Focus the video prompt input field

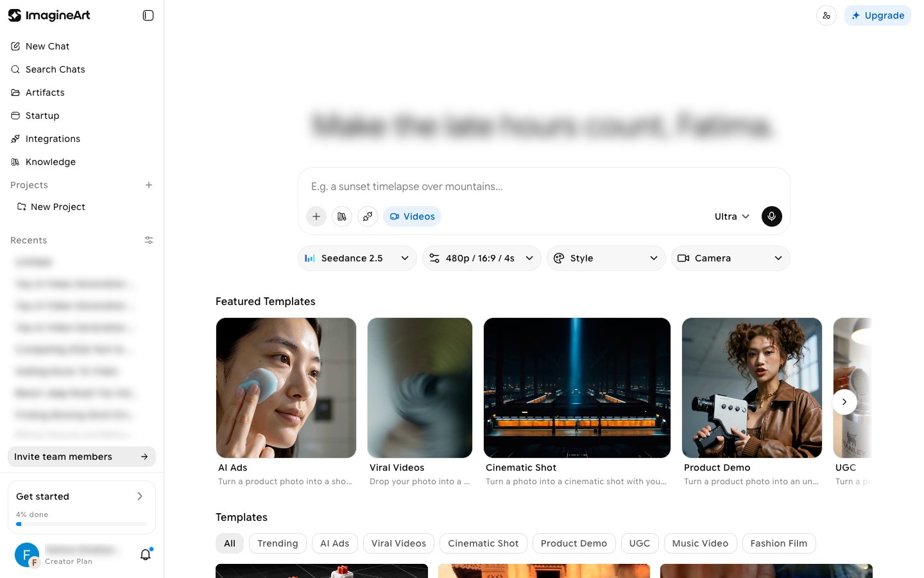coord(544,186)
